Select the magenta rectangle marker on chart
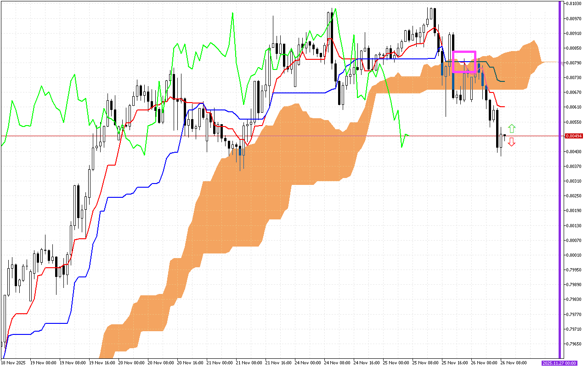588x368 pixels. 464,52
